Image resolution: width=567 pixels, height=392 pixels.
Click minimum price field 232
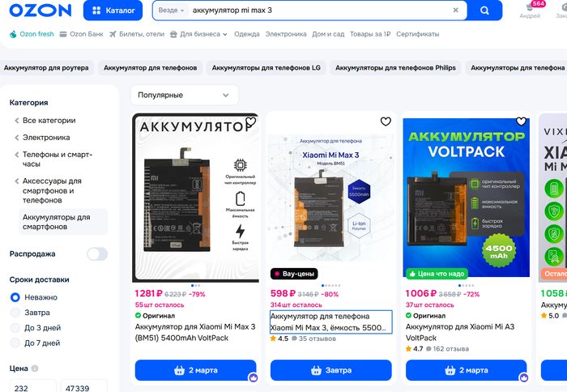click(x=32, y=387)
